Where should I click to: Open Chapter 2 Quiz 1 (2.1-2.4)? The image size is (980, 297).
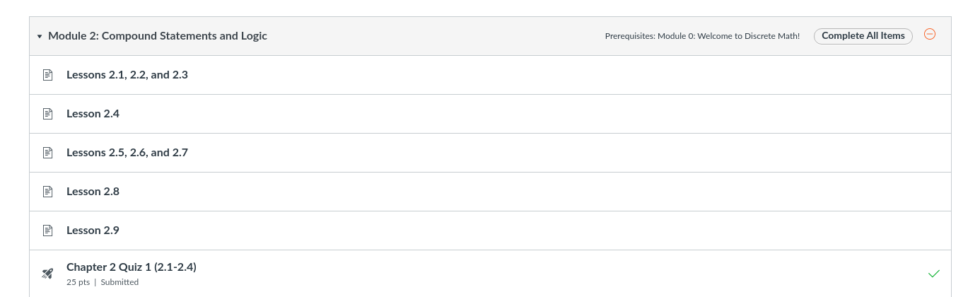[132, 267]
